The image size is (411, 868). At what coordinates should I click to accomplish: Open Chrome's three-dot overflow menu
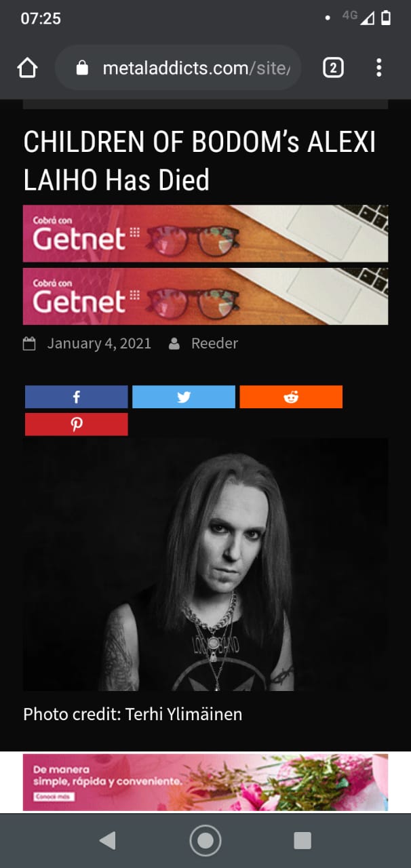(x=378, y=68)
